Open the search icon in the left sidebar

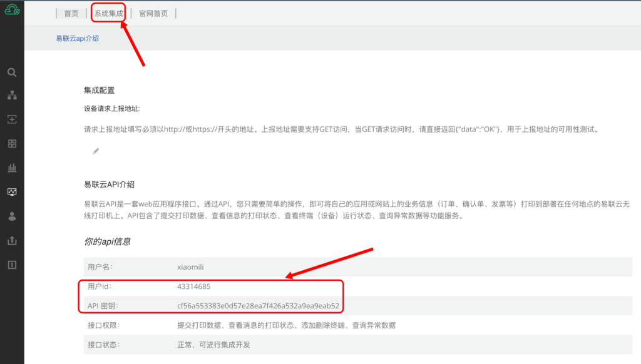point(11,72)
